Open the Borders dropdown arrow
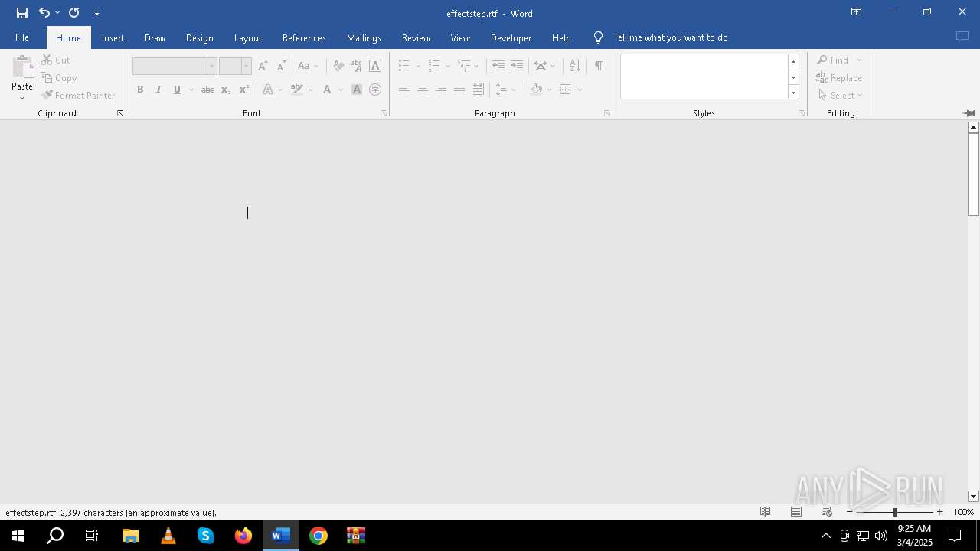Screen dimensions: 980x551 tap(580, 90)
